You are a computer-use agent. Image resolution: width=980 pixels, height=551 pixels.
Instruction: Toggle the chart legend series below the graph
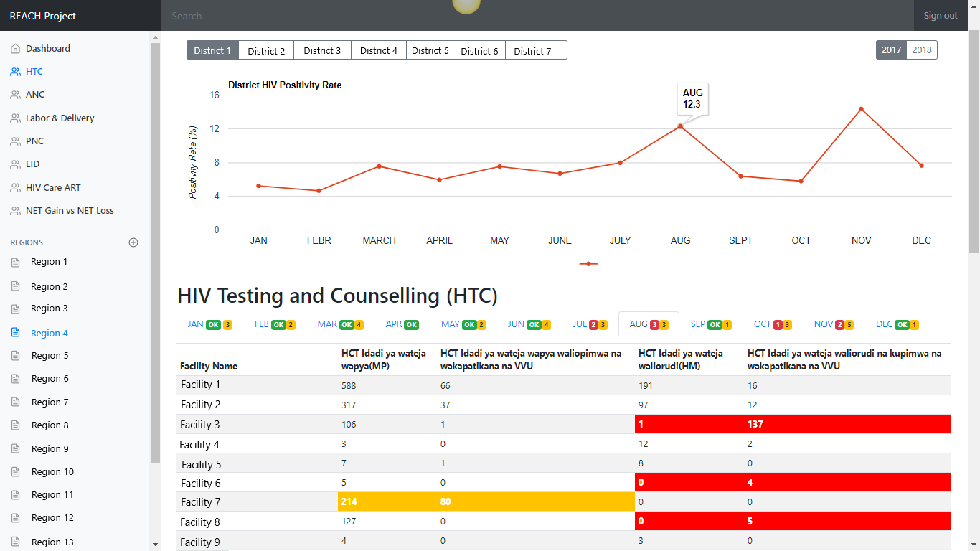(588, 263)
